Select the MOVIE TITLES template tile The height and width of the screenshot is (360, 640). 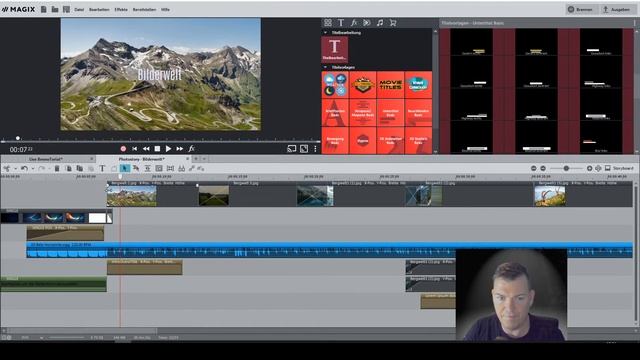click(391, 84)
